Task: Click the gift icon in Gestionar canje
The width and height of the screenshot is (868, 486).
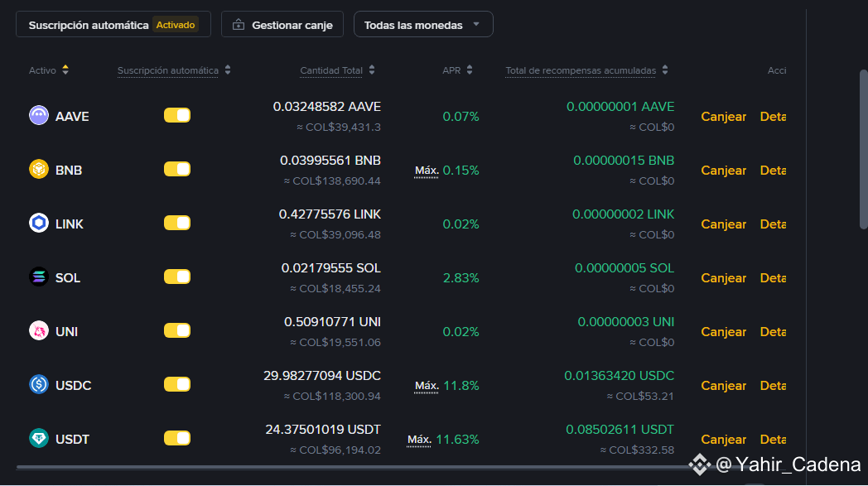Action: 239,24
